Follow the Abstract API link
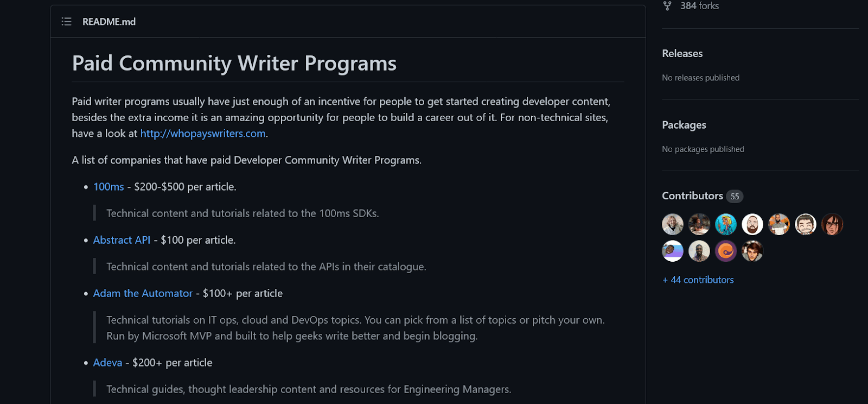The image size is (868, 404). 122,240
